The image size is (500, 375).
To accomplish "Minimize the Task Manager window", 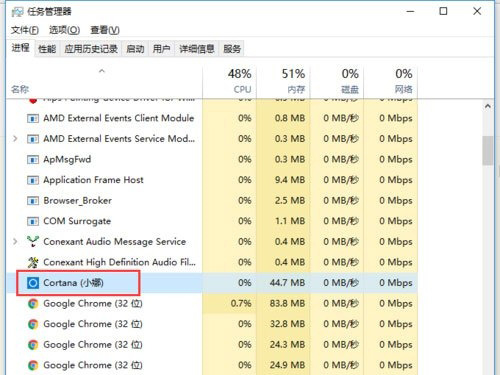I will [x=410, y=11].
